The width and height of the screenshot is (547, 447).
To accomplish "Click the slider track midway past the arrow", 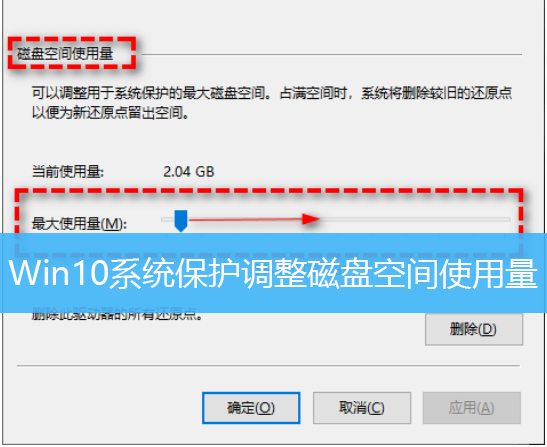I will click(410, 219).
